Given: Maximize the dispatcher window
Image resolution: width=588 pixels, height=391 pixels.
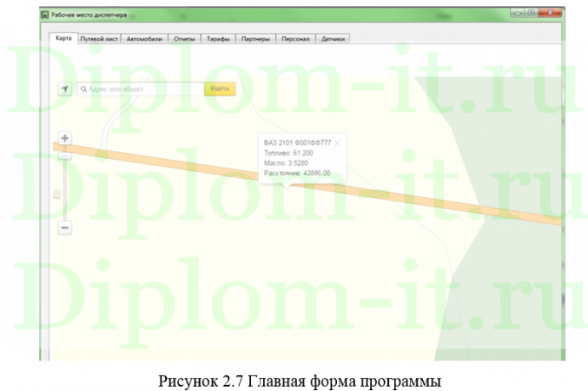Looking at the screenshot, I should pyautogui.click(x=532, y=14).
